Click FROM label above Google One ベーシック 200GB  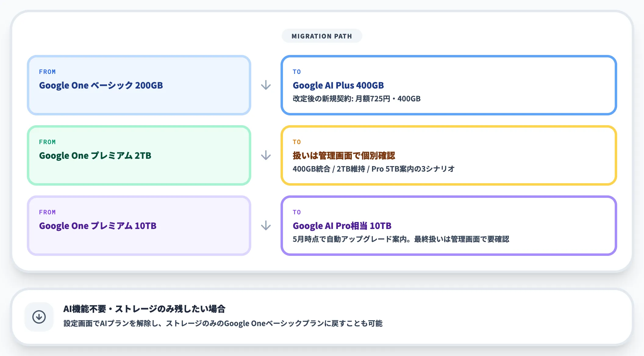pyautogui.click(x=47, y=72)
